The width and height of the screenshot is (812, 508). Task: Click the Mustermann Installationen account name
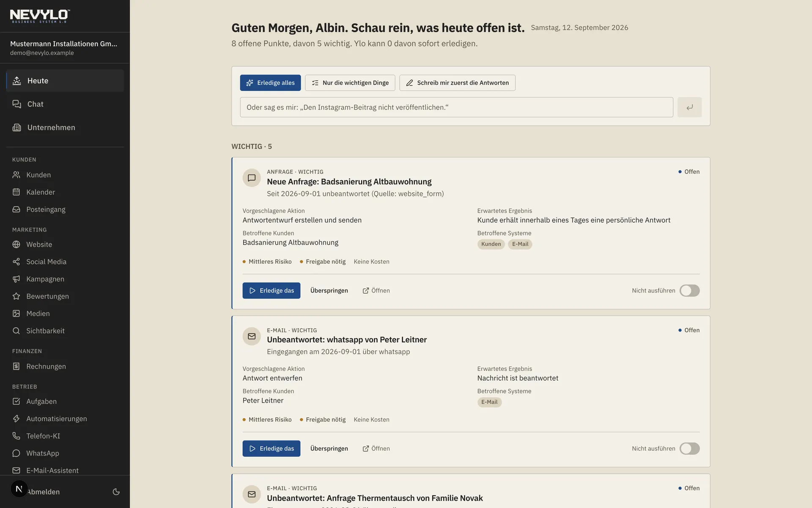tap(64, 44)
